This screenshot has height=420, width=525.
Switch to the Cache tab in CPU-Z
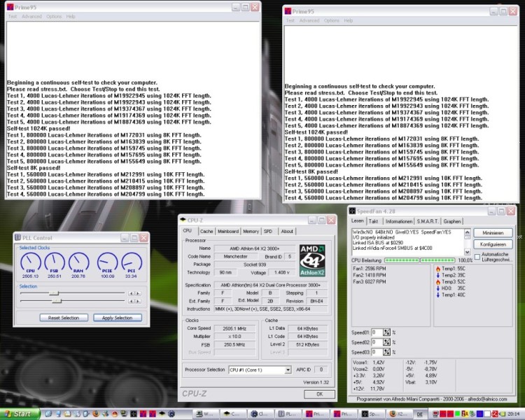(x=206, y=232)
